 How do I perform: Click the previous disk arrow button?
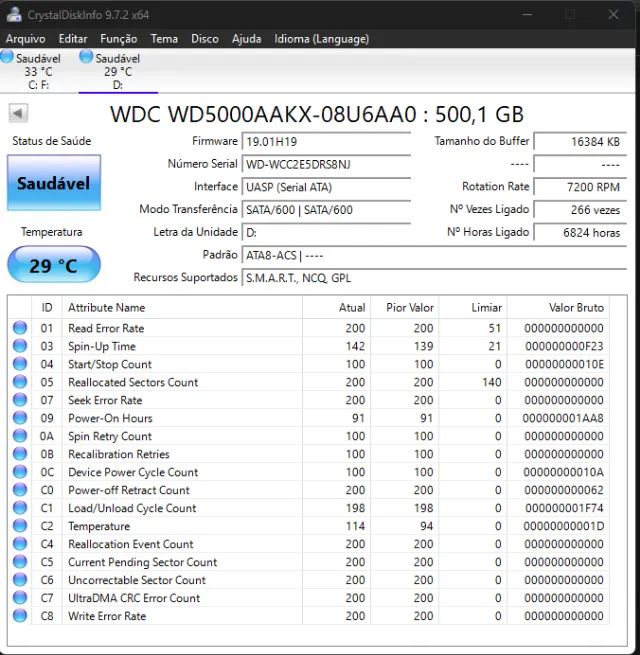pos(18,113)
